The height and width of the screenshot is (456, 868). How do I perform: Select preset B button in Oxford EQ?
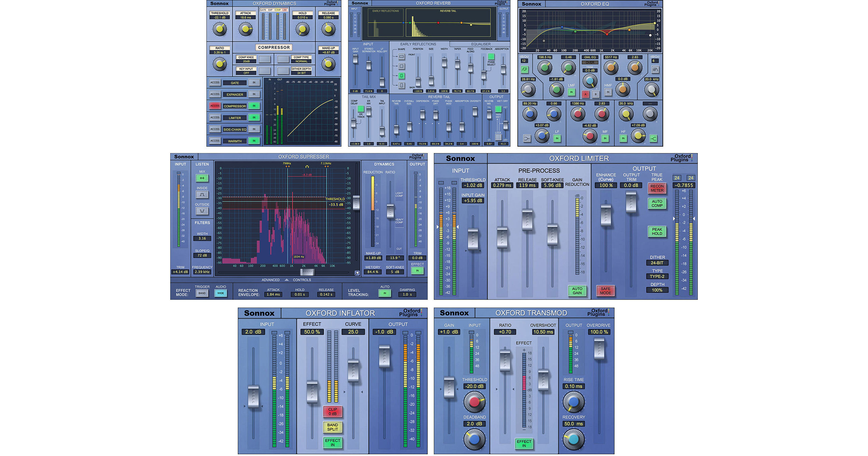click(x=595, y=94)
